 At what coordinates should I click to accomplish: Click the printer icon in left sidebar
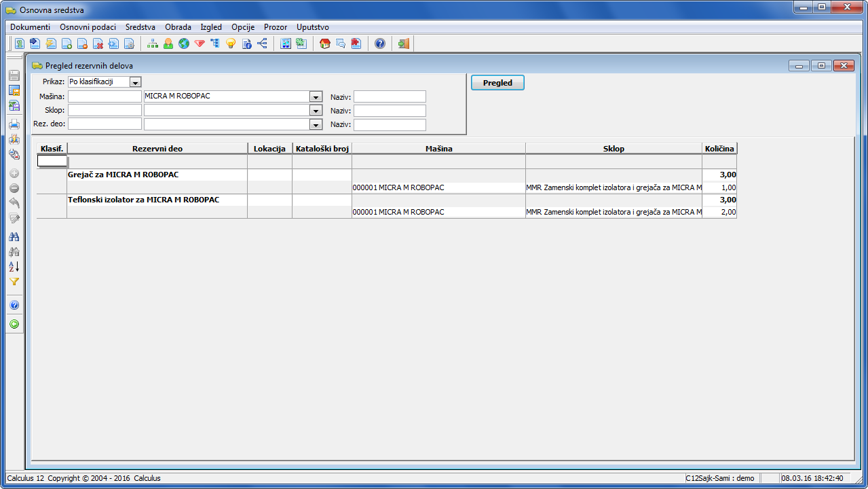click(x=14, y=124)
